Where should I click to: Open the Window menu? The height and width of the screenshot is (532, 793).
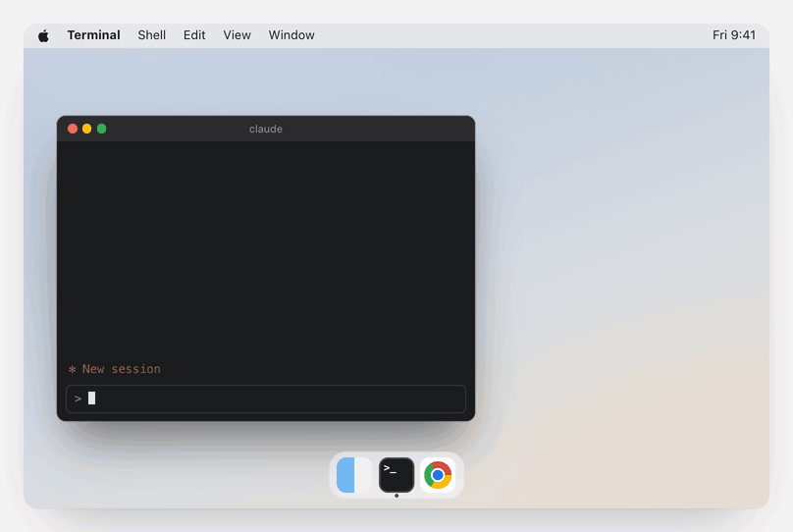pyautogui.click(x=291, y=35)
